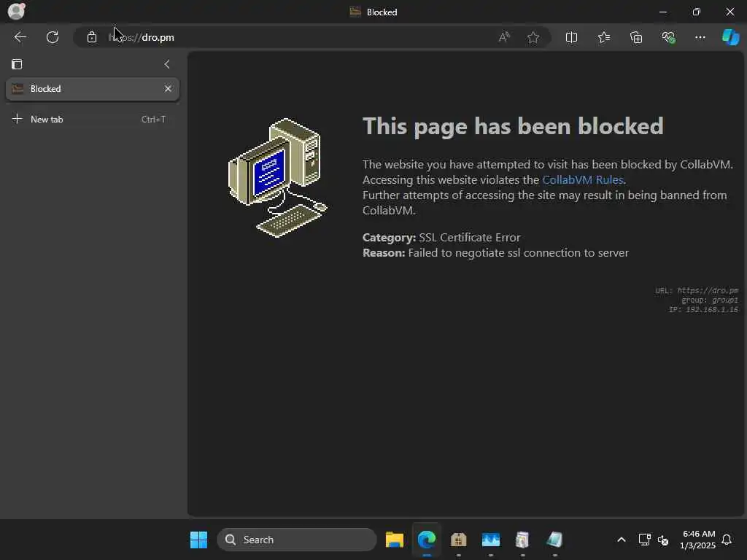Click the 'Reason: Failed to negotiate ssl' line

pos(495,252)
